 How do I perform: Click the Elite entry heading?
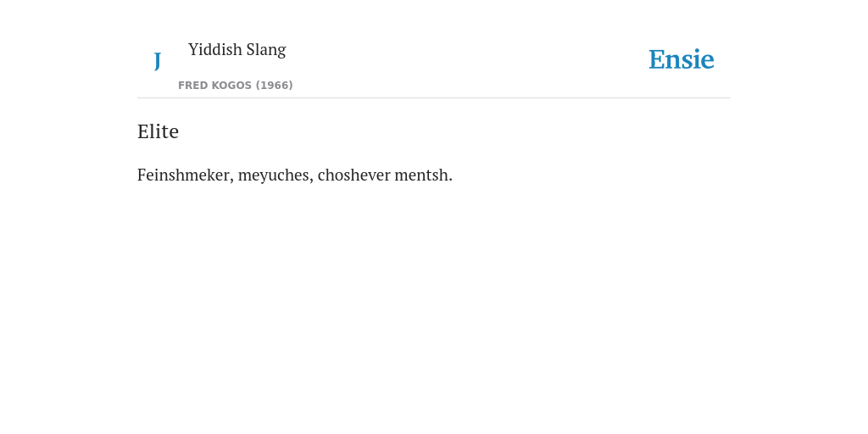point(158,131)
